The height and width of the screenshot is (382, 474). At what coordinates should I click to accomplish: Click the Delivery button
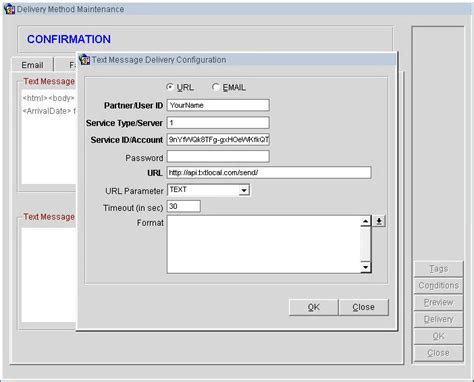tap(438, 319)
